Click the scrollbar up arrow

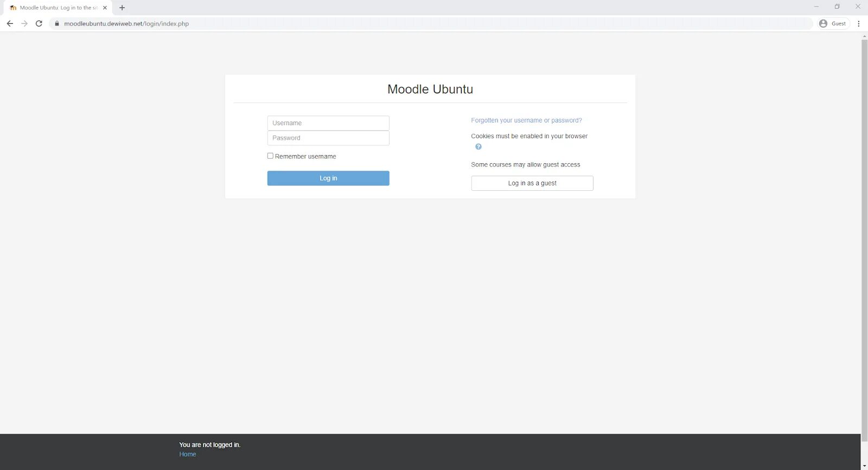point(864,36)
